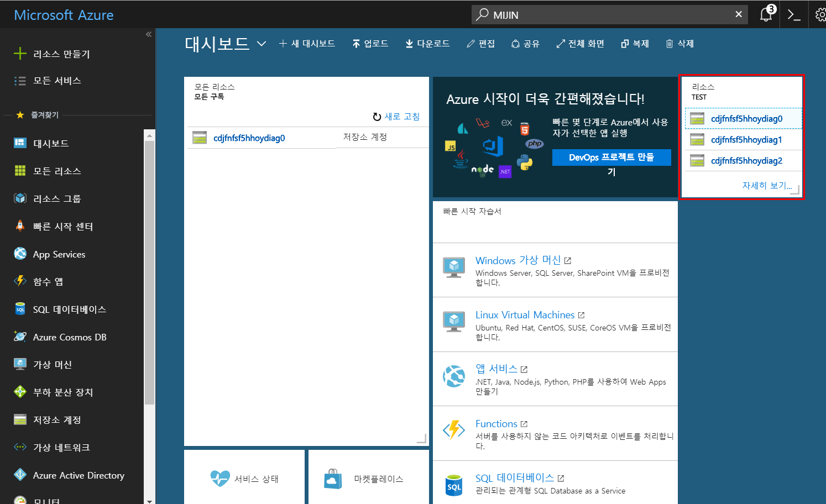
Task: Click the 저장소 계정 type cell
Action: pos(365,137)
